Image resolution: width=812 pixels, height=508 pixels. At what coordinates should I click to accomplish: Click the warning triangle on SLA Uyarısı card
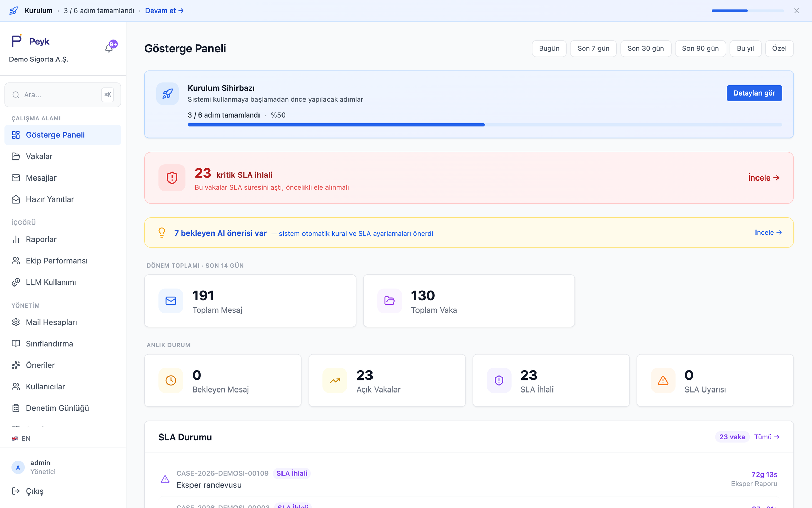pyautogui.click(x=663, y=380)
